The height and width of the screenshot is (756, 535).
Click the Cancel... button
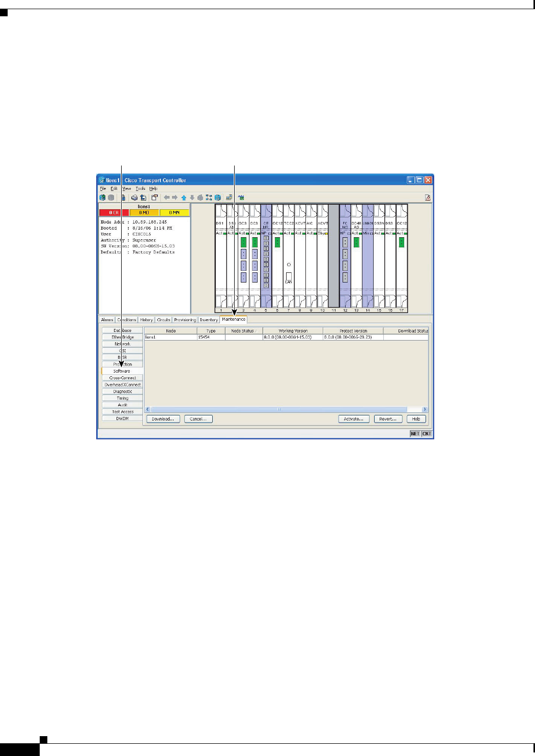click(x=199, y=419)
